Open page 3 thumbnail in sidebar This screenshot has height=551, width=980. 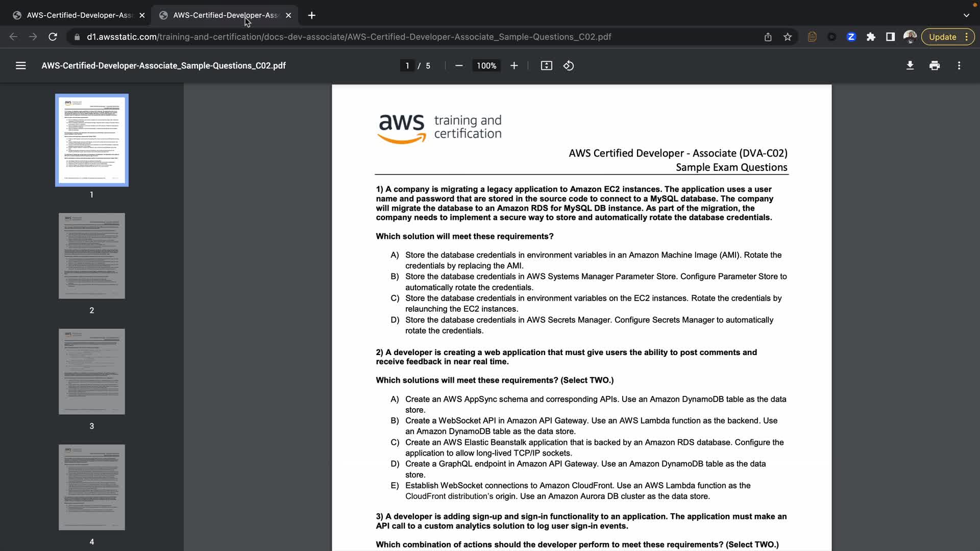point(92,371)
